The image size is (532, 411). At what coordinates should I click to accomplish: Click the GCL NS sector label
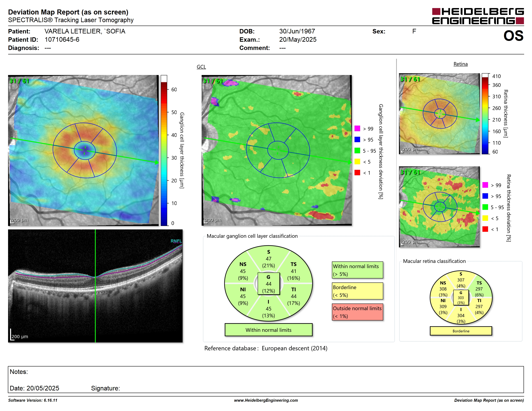[x=243, y=264]
